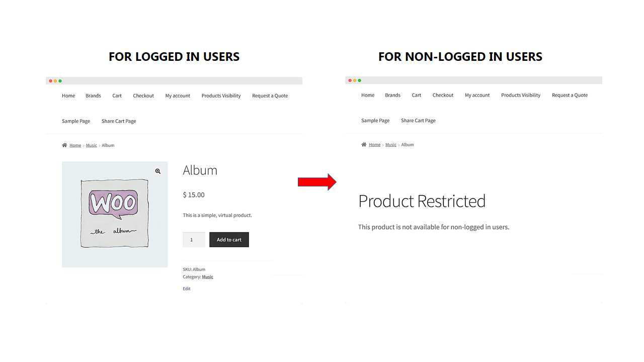This screenshot has width=644, height=362.
Task: Open My account on the restricted page navigation
Action: (477, 95)
